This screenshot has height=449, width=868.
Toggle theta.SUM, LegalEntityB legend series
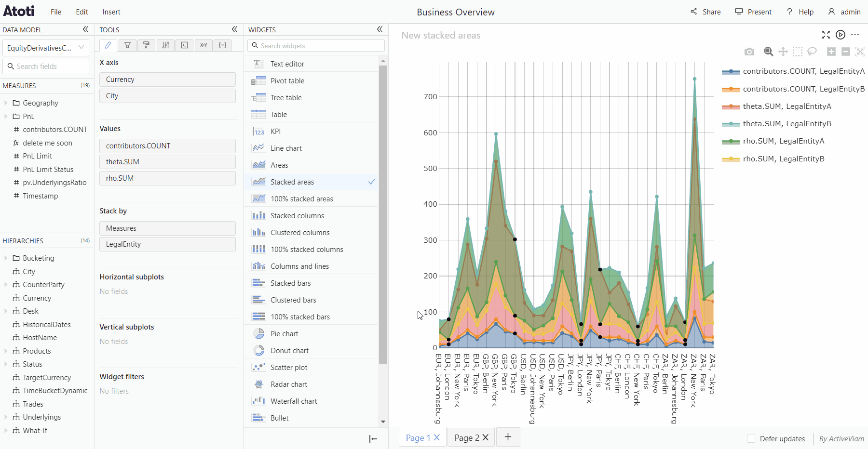click(x=776, y=124)
